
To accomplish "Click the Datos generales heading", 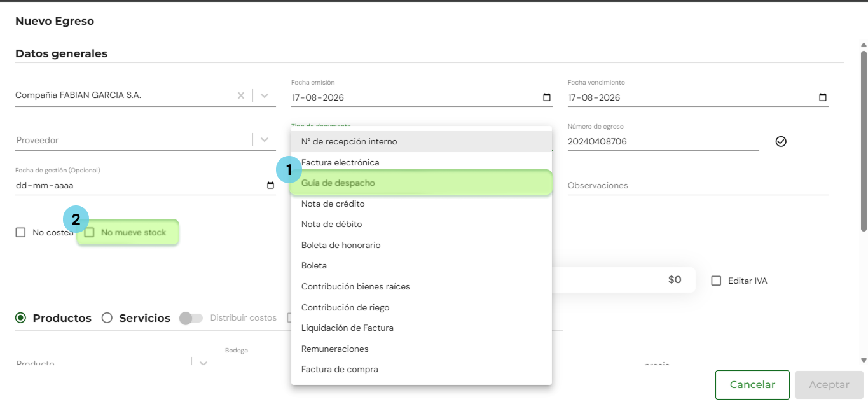I will click(x=62, y=53).
